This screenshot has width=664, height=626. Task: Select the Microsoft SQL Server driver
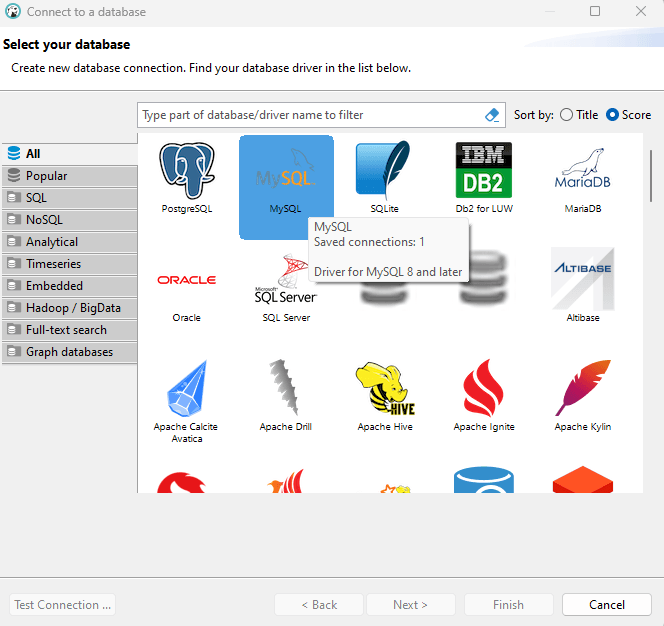[286, 288]
